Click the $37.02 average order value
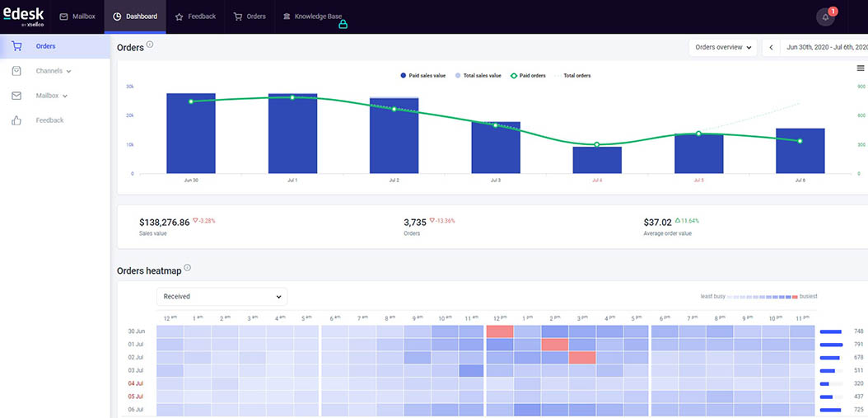This screenshot has height=418, width=868. 658,223
